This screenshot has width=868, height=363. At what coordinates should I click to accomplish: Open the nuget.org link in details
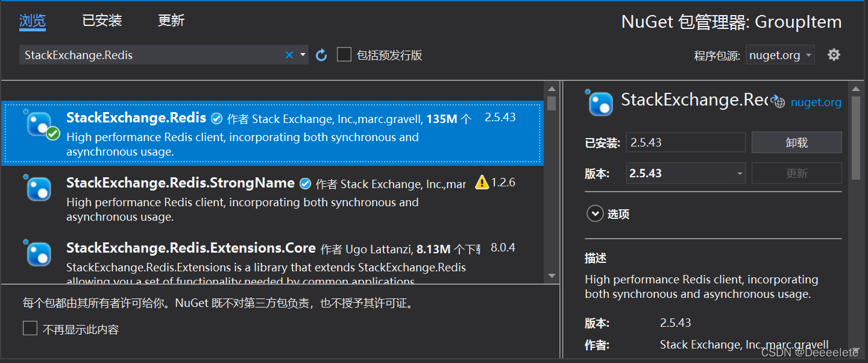coord(816,102)
